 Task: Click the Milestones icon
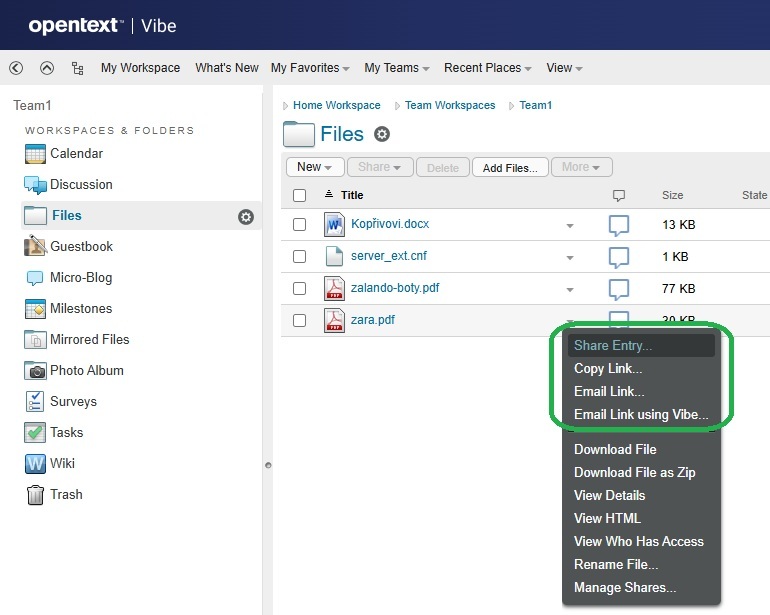coord(35,309)
